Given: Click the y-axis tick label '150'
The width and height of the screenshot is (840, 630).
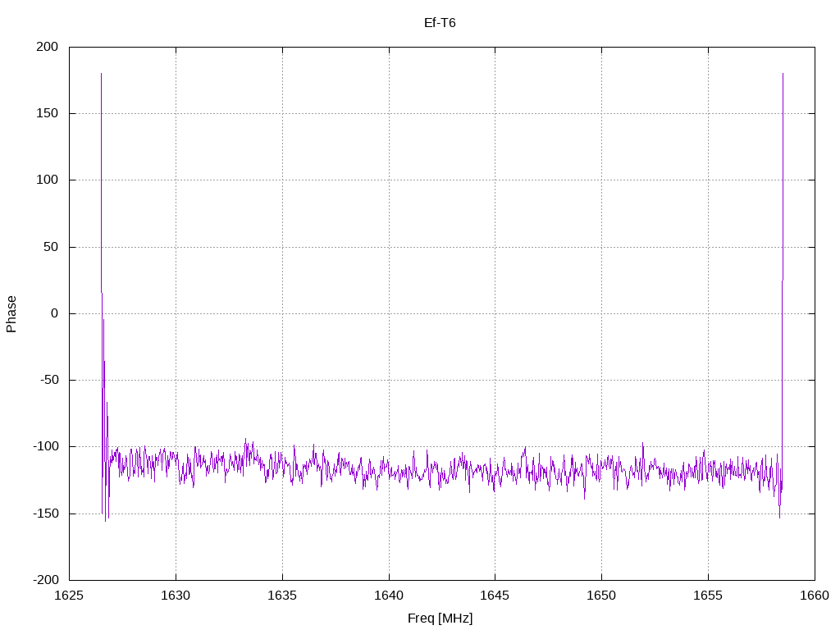Looking at the screenshot, I should [x=47, y=113].
